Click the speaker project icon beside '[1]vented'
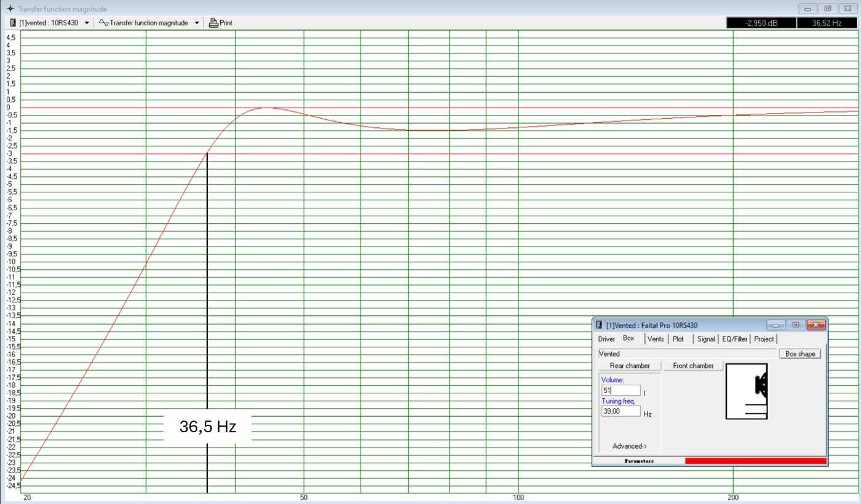The image size is (861, 504). click(14, 23)
